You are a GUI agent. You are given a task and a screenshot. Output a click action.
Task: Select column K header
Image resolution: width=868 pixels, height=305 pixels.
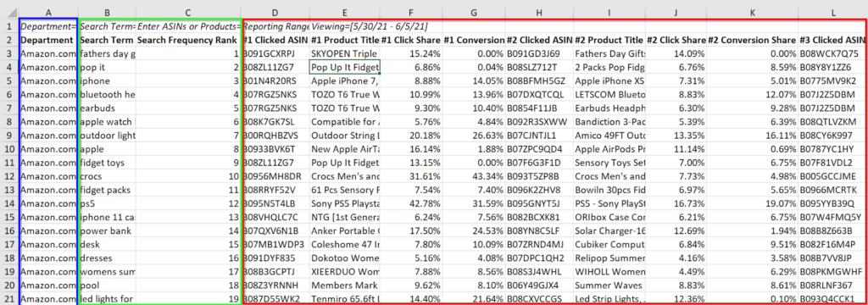753,11
